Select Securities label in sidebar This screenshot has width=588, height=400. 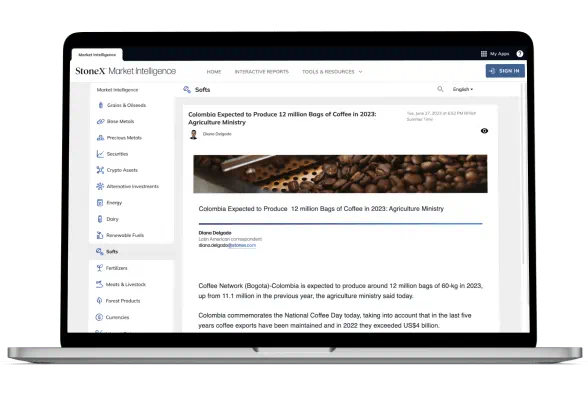pos(117,154)
